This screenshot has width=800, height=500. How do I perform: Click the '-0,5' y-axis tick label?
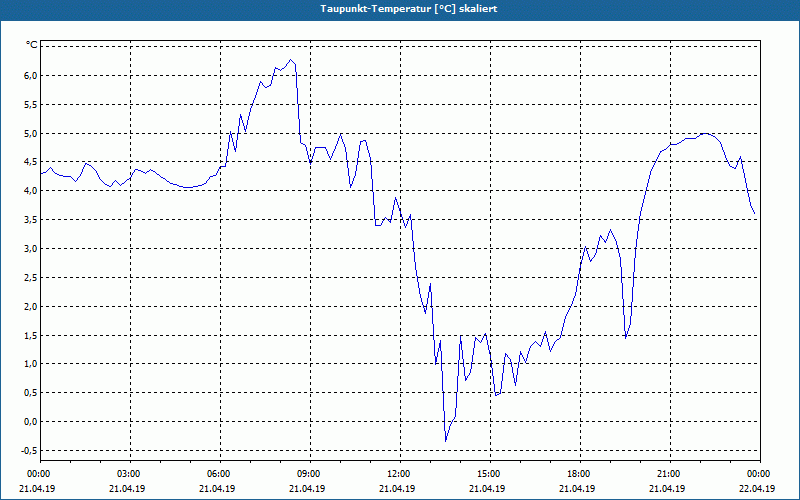click(x=29, y=451)
